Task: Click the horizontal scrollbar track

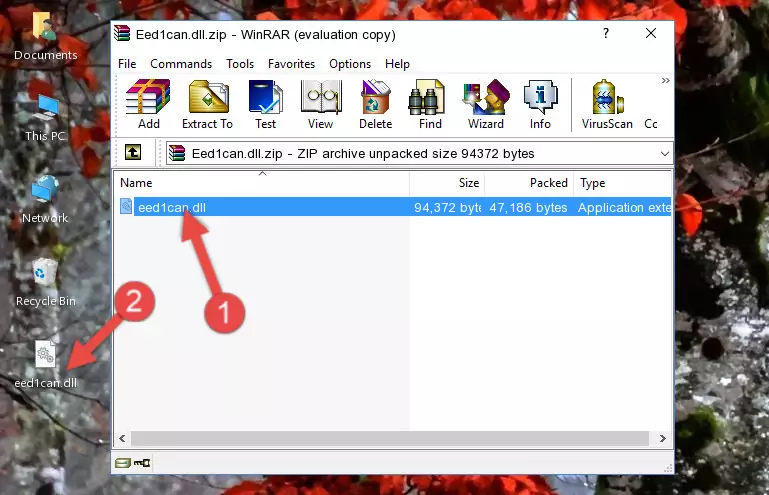Action: point(390,439)
